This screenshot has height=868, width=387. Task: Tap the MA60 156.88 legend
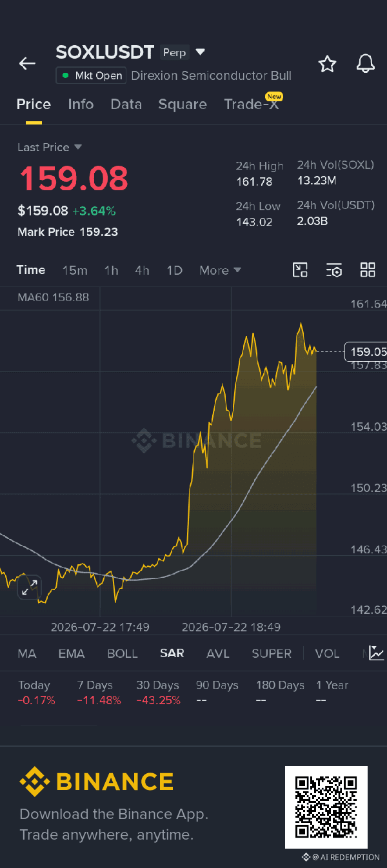(x=53, y=297)
